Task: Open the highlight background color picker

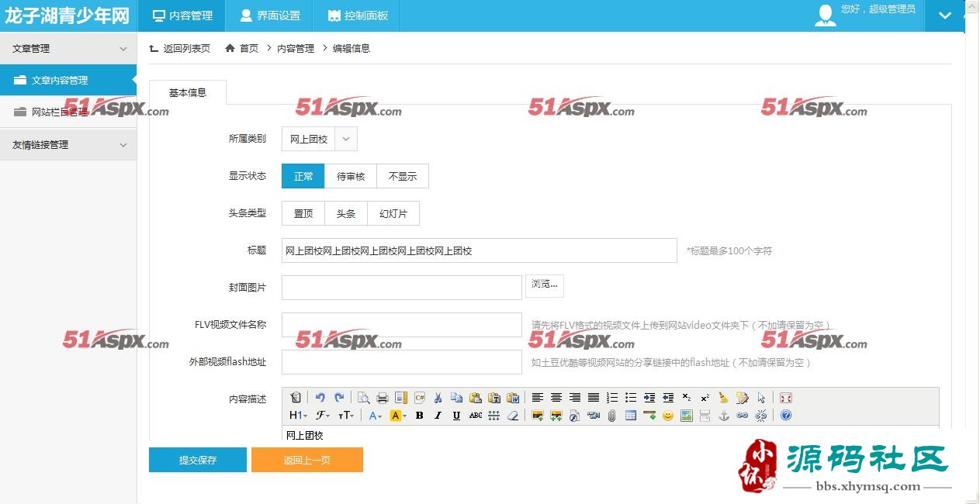Action: [x=398, y=416]
